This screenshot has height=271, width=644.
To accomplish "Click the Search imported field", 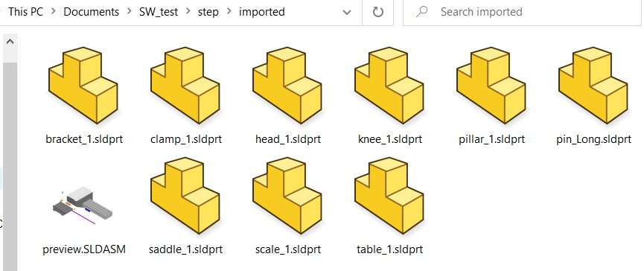I will (x=523, y=13).
